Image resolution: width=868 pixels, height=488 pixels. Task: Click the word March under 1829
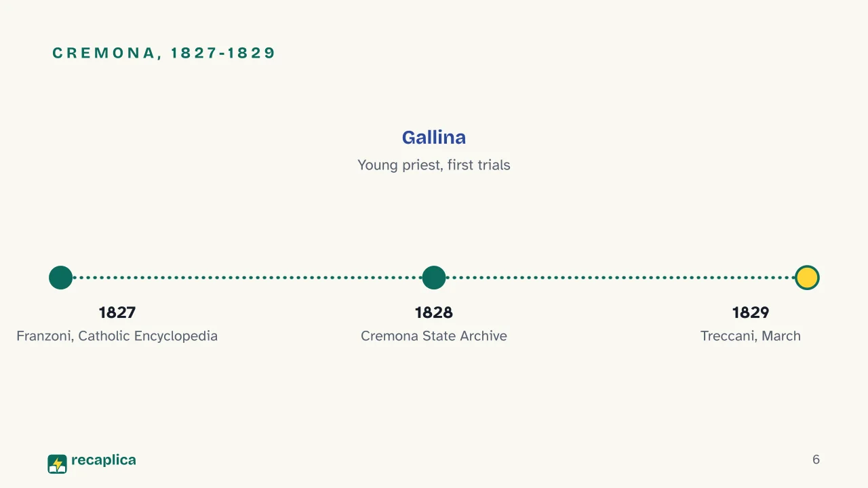783,335
